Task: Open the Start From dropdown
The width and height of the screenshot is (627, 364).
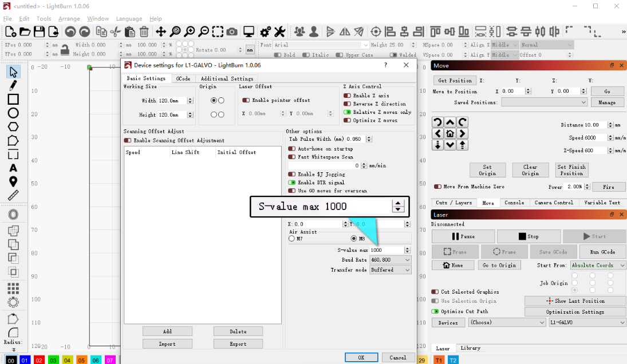Action: coord(598,266)
